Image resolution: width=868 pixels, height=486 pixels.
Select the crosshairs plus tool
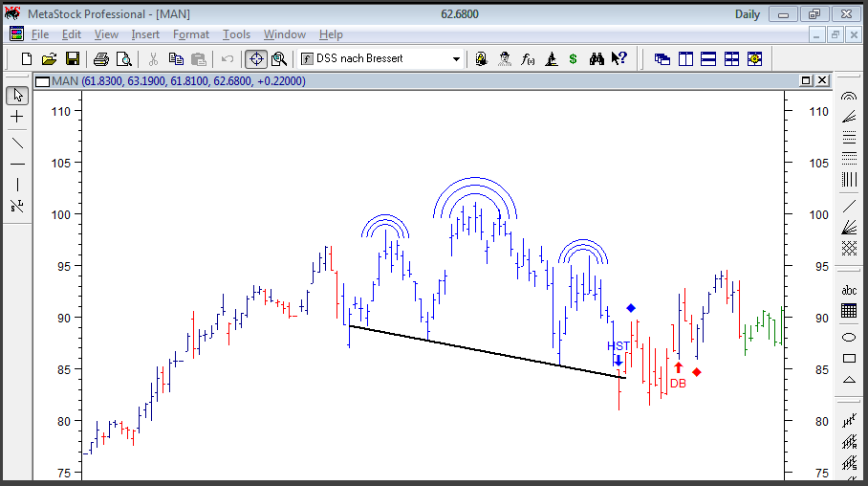[x=17, y=117]
